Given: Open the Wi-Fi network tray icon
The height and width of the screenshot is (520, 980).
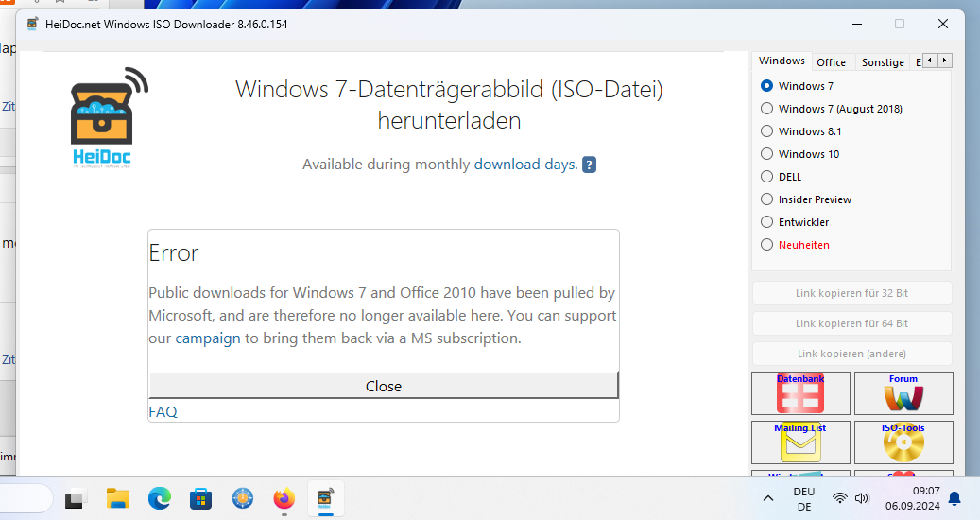Looking at the screenshot, I should point(840,498).
